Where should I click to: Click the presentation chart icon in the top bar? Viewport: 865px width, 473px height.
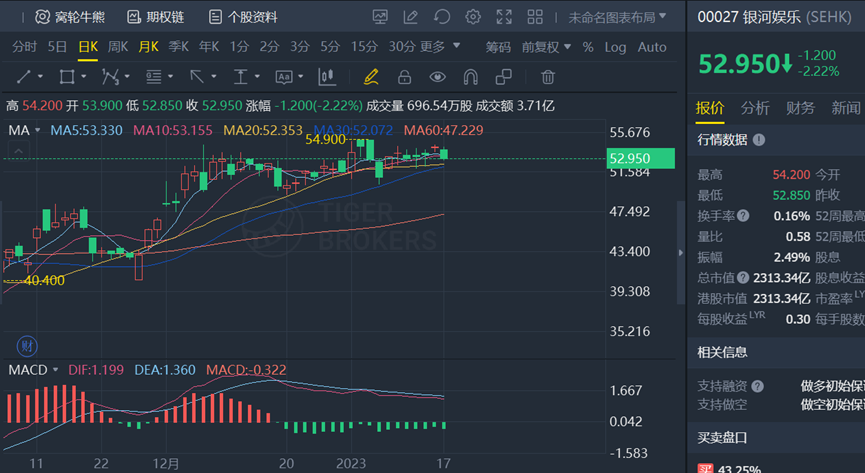coord(380,17)
